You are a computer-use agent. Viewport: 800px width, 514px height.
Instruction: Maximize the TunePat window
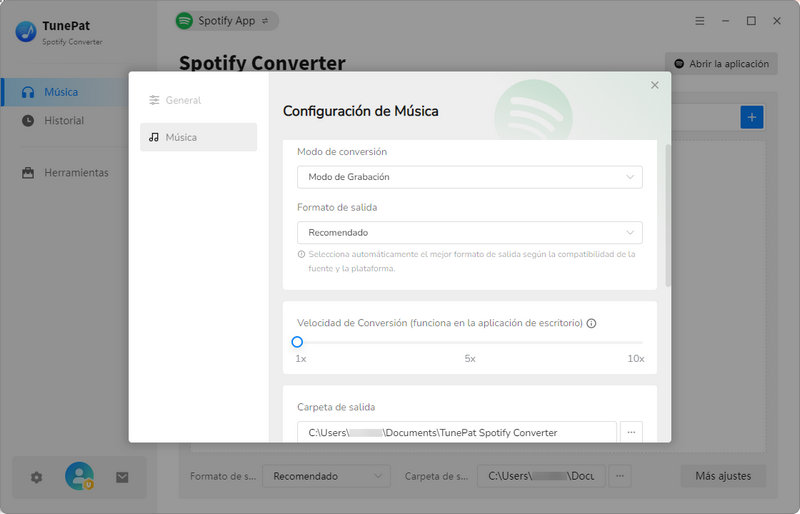(x=751, y=21)
